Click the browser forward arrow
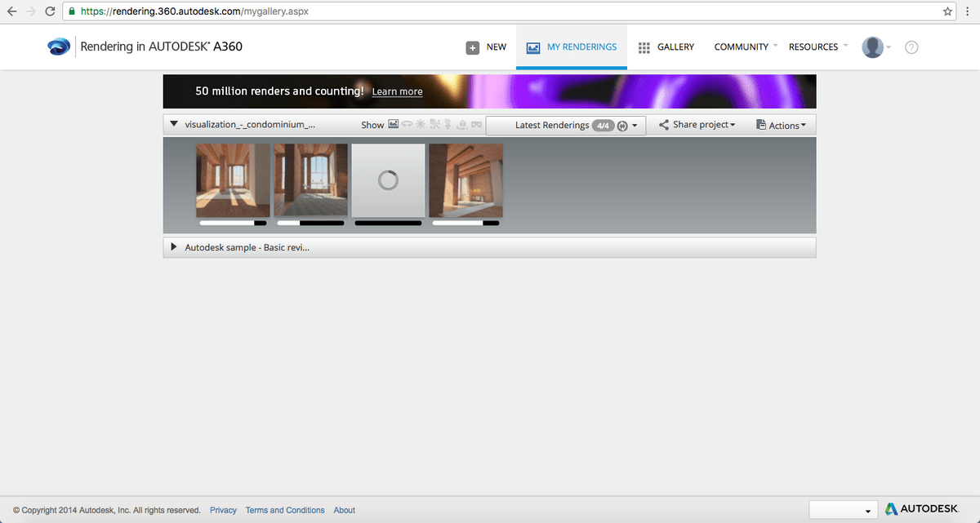The image size is (980, 523). 32,11
